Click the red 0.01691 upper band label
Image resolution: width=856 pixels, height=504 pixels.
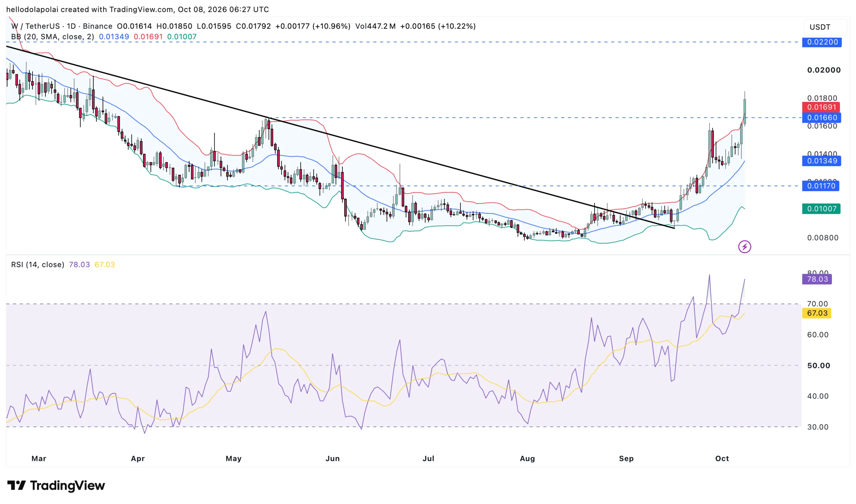click(821, 107)
